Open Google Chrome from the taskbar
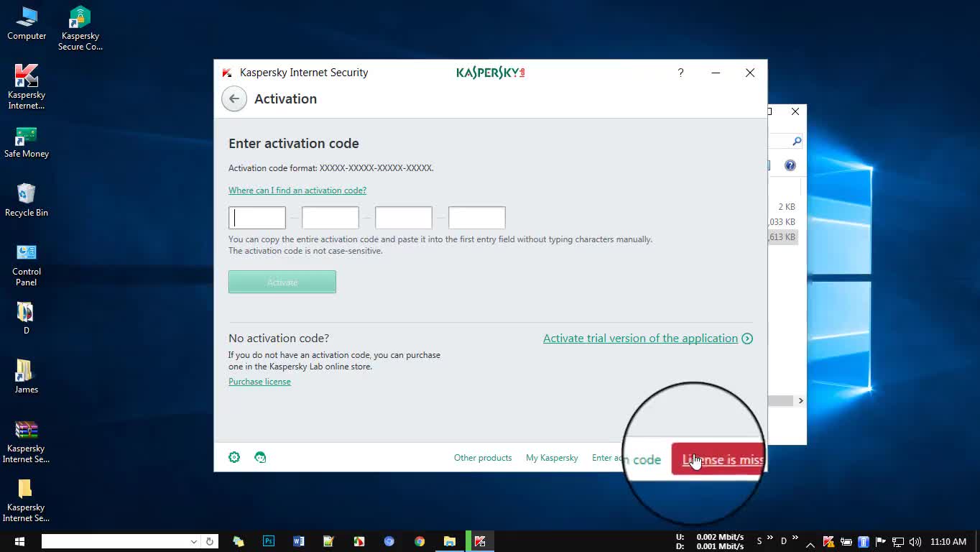Image resolution: width=980 pixels, height=552 pixels. point(420,541)
